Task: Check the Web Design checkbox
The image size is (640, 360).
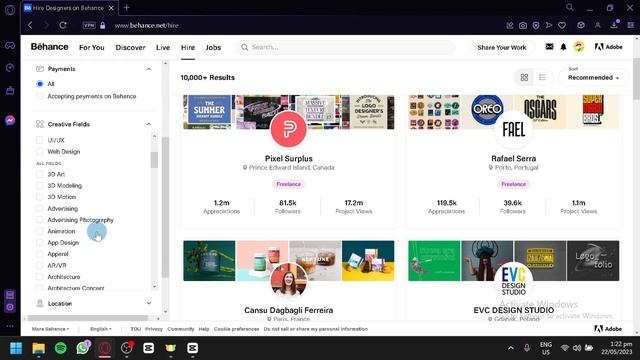Action: click(x=40, y=151)
